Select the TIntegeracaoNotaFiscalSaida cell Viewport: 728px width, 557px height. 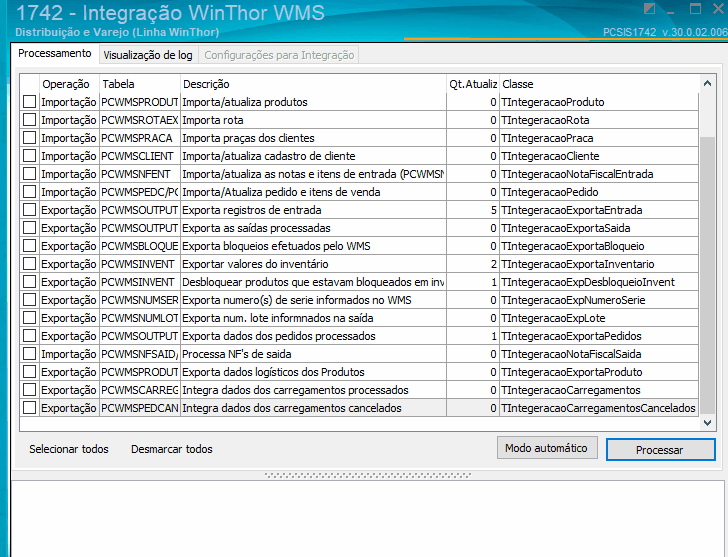[599, 354]
